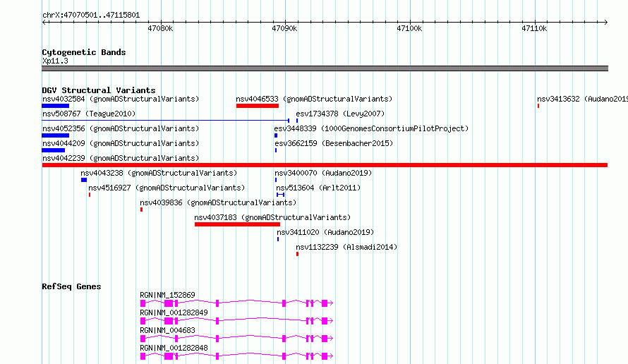
Task: Open the RGN|NM_004683 transcript label
Action: [x=167, y=330]
